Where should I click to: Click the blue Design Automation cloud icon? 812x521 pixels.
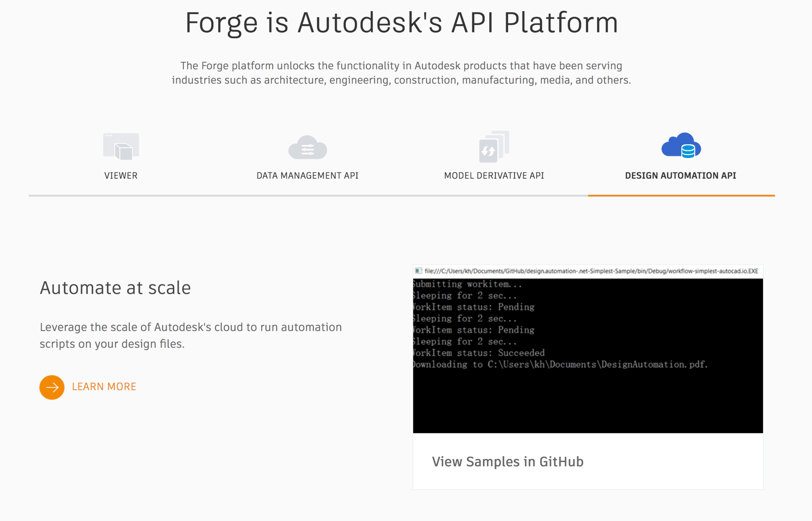pos(681,146)
